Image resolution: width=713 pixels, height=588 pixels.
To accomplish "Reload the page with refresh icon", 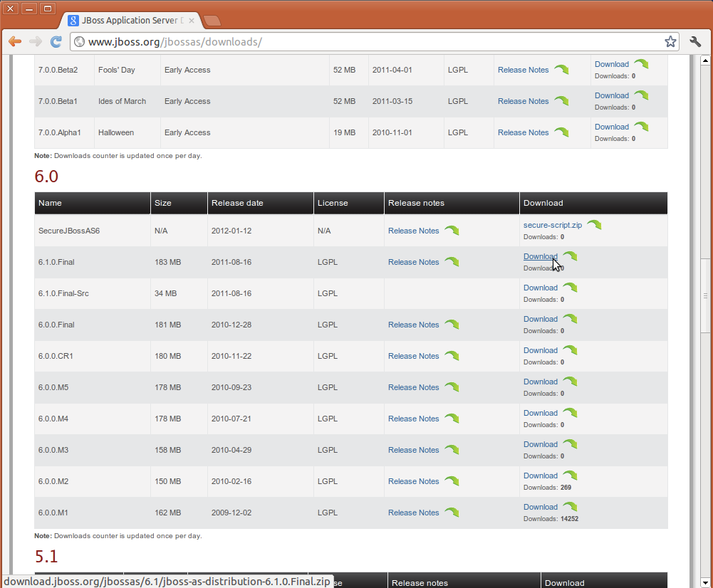I will click(x=56, y=42).
